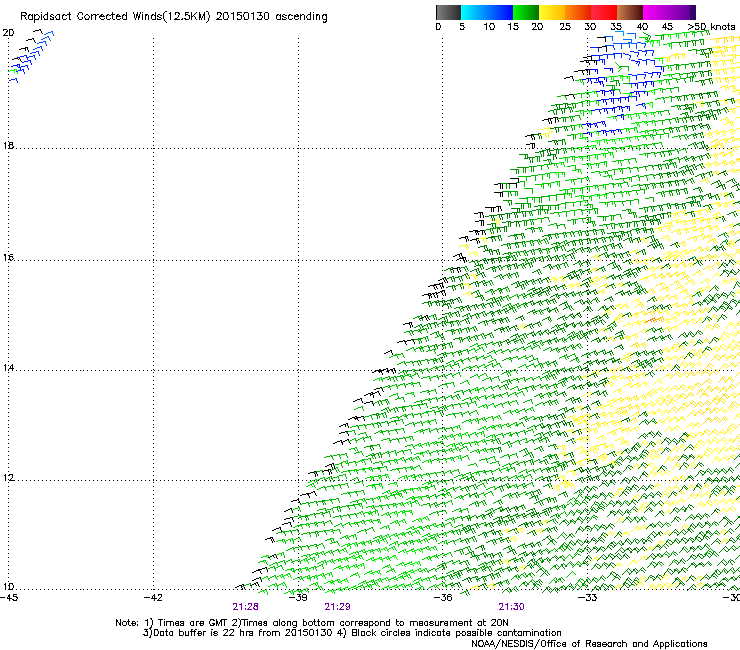Click the longitude label '-33'

coord(587,598)
